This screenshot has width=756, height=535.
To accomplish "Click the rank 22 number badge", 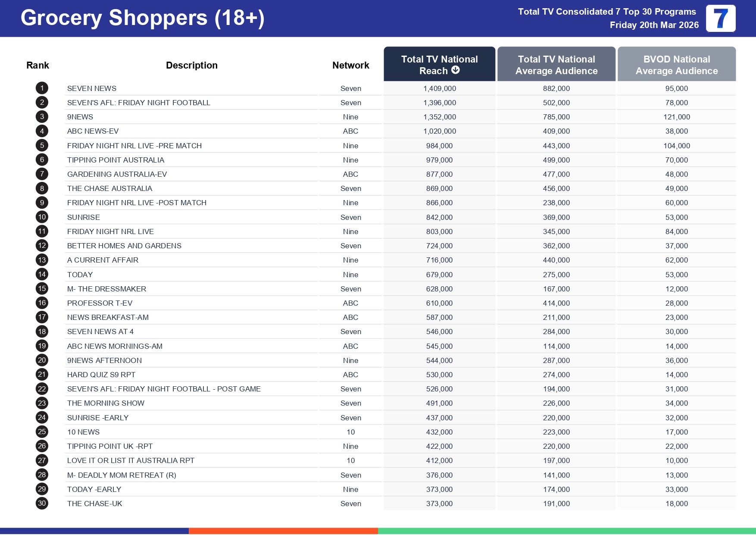I will 42,389.
